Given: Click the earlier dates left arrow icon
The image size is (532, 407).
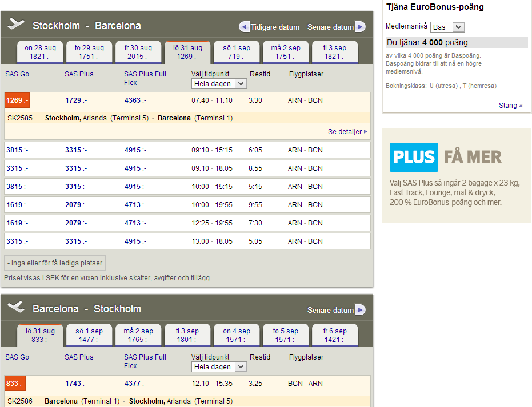Looking at the screenshot, I should pos(245,27).
